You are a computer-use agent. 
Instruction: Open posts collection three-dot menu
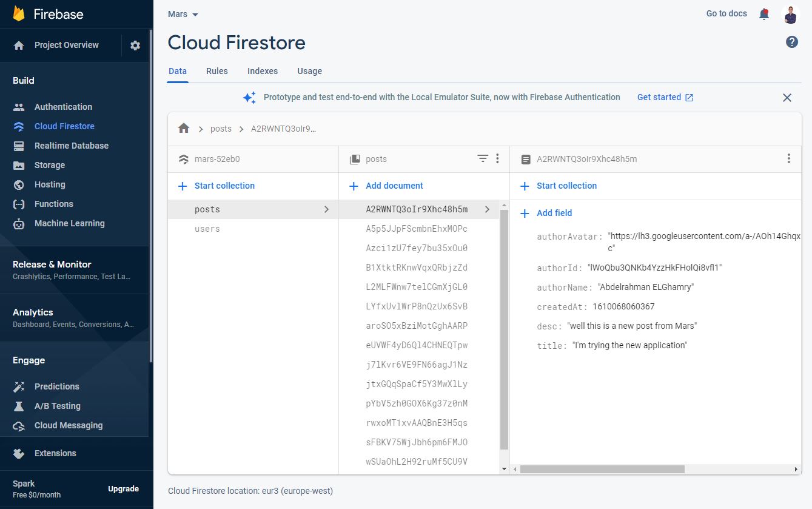(497, 158)
